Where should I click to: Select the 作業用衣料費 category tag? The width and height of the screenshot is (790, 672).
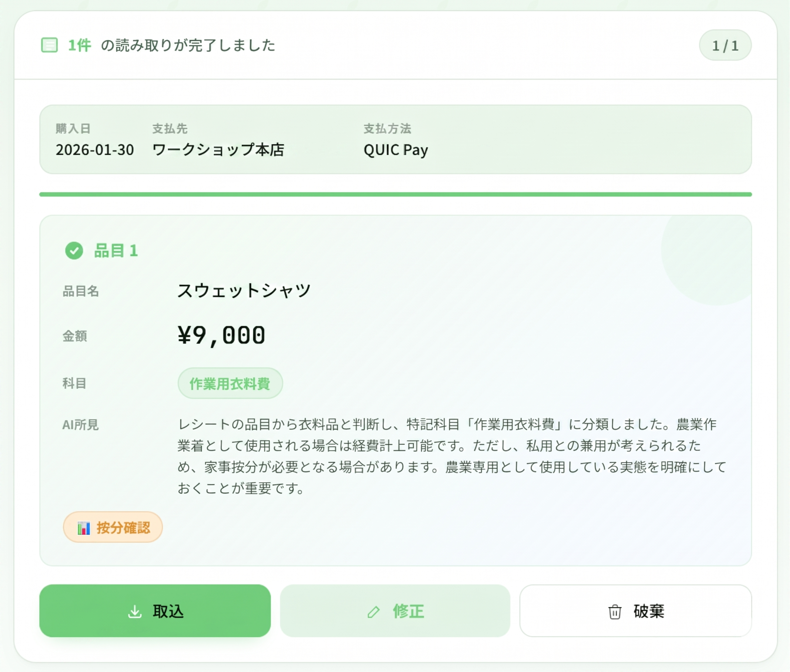click(x=230, y=383)
